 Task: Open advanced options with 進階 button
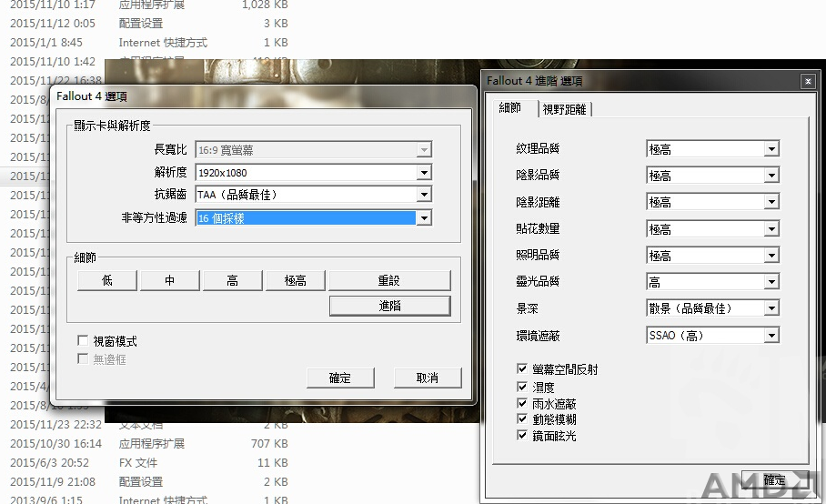tap(390, 306)
